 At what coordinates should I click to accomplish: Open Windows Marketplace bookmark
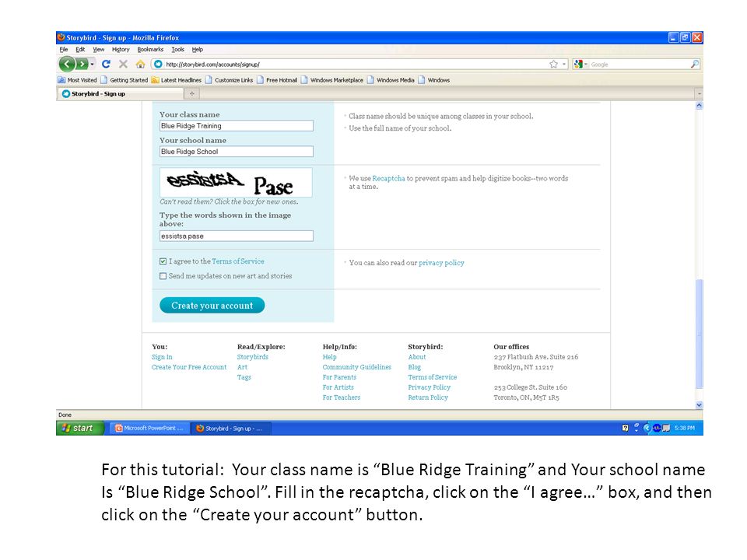point(332,80)
